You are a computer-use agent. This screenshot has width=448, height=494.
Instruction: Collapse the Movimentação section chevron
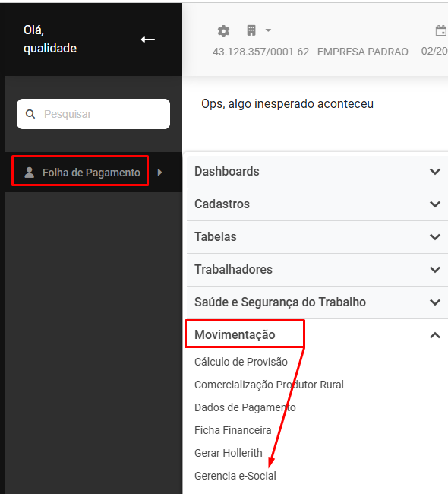coord(435,335)
